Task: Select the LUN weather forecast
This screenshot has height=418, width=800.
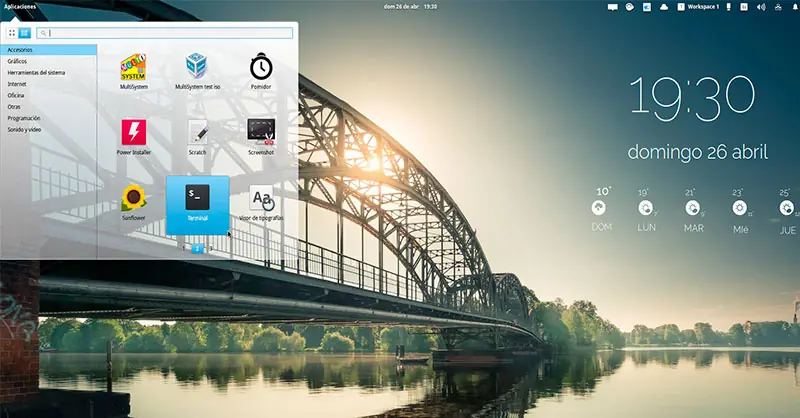Action: click(x=646, y=210)
